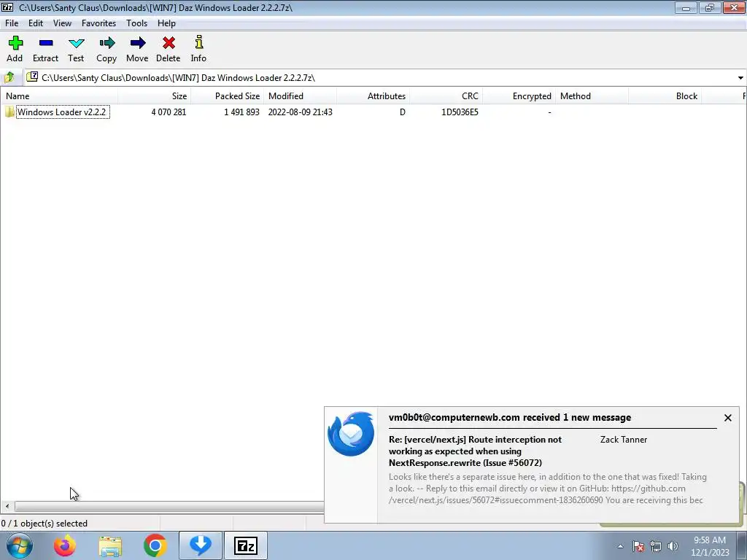Image resolution: width=747 pixels, height=560 pixels.
Task: Click the notification message preview text
Action: click(547, 489)
